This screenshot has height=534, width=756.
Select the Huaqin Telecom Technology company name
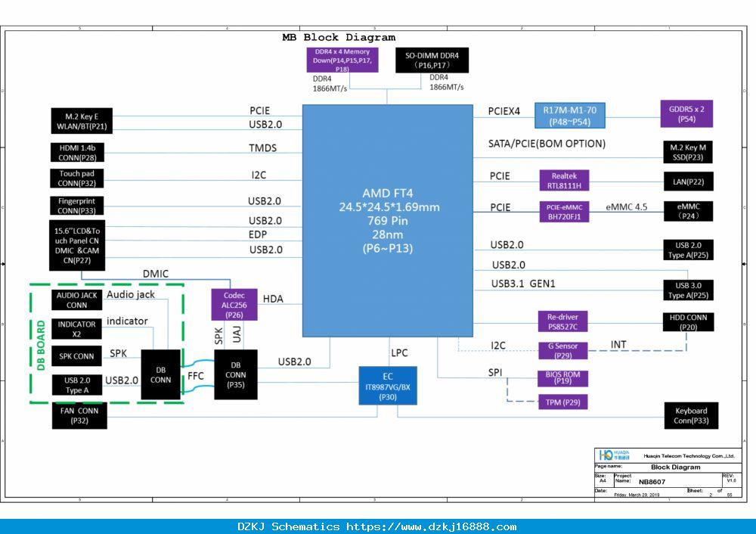689,456
